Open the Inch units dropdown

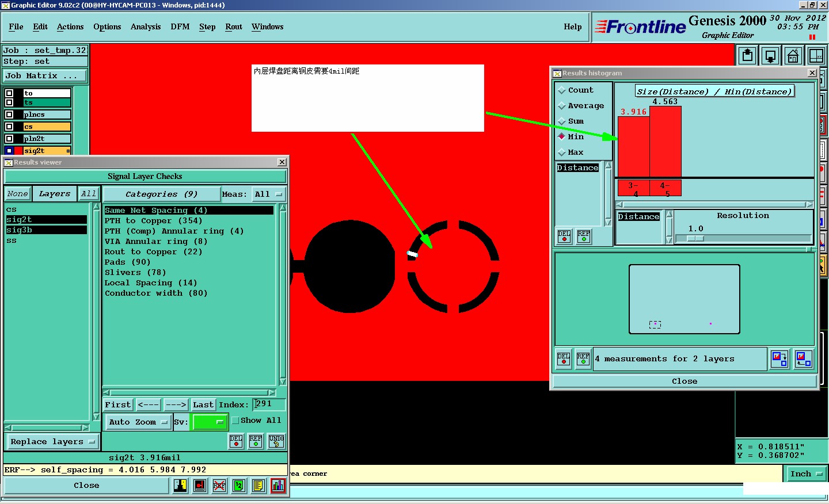coord(805,474)
